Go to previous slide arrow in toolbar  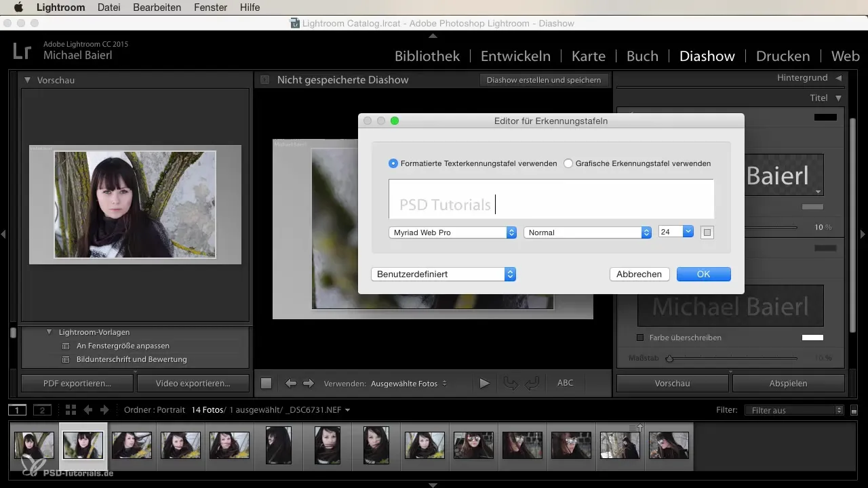click(291, 383)
